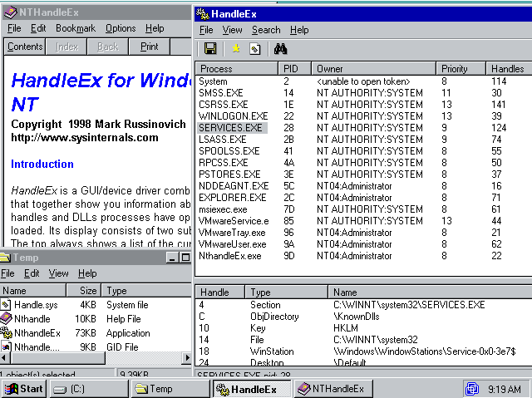Click the yellow star highlight toolbar icon
This screenshot has height=398, width=532.
point(236,49)
